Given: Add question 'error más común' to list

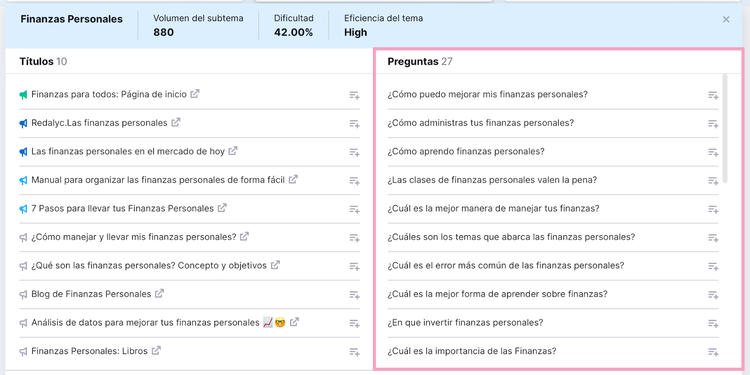Looking at the screenshot, I should [x=713, y=266].
